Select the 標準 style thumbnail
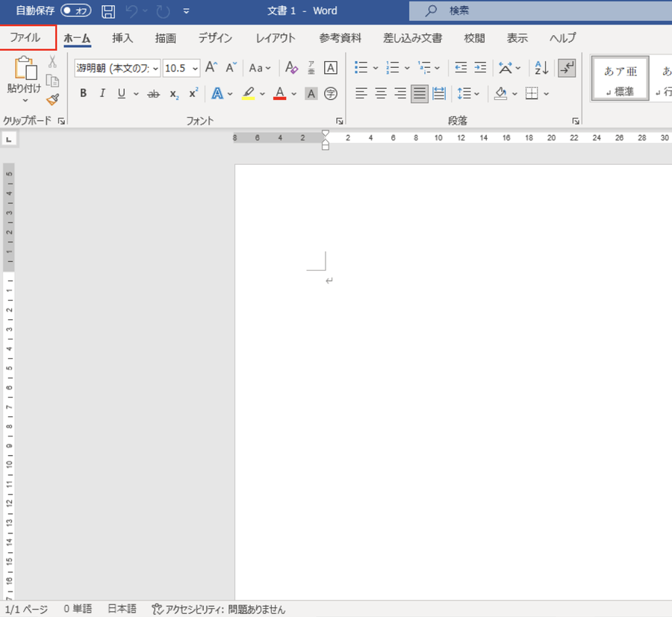672x617 pixels. click(x=620, y=79)
